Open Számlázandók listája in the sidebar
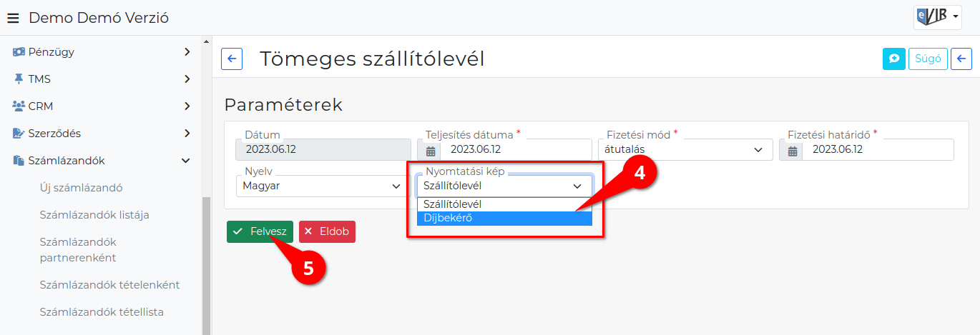This screenshot has height=335, width=980. coord(94,214)
